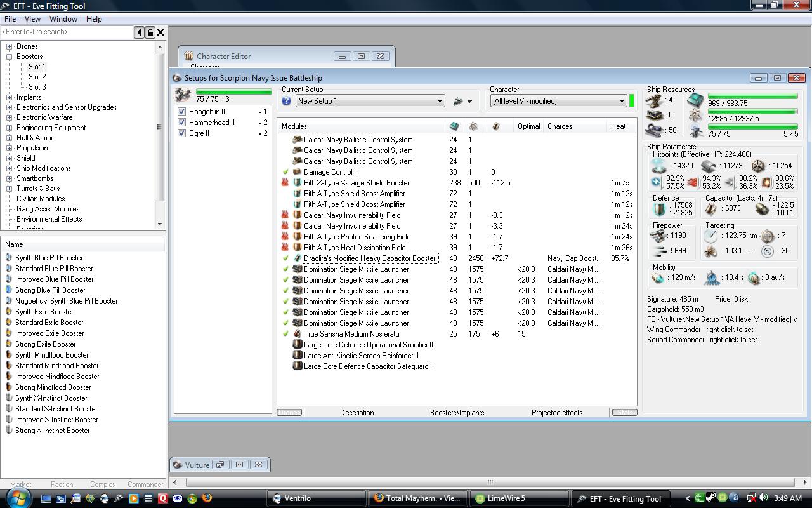The image size is (812, 508).
Task: Click the volume icon in system tray
Action: coord(763,498)
